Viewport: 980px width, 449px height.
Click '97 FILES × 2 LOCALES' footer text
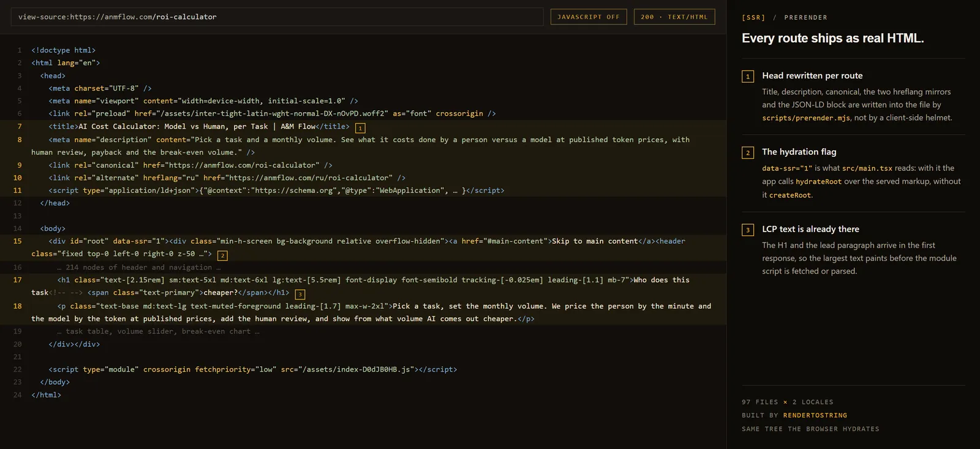coord(787,402)
